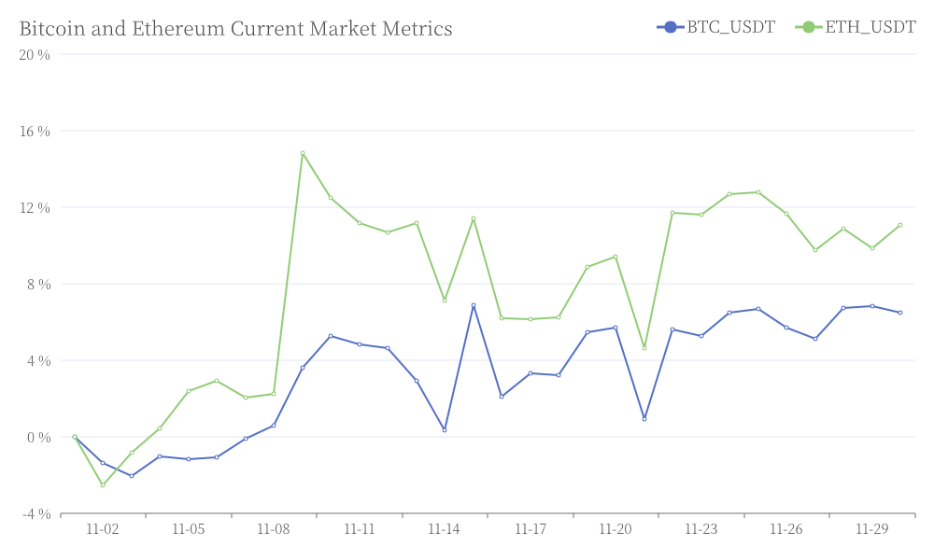
Task: Click the 11-08 x-axis label
Action: (x=274, y=529)
